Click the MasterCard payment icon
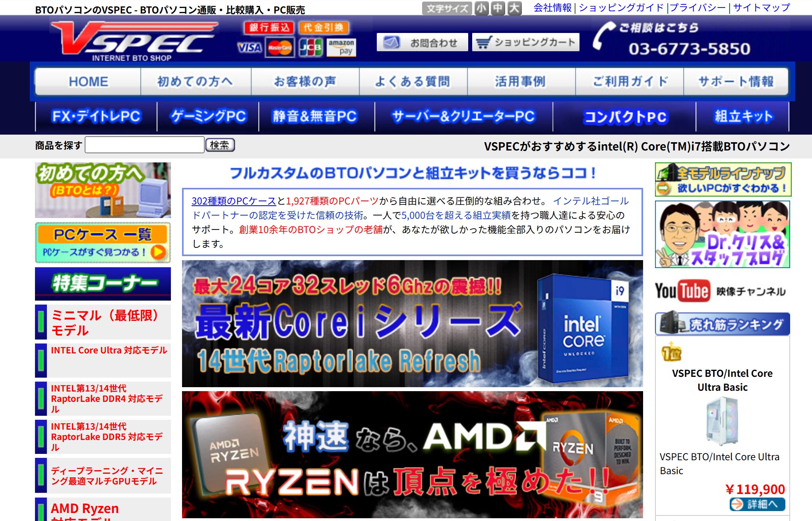Image resolution: width=812 pixels, height=521 pixels. tap(280, 48)
